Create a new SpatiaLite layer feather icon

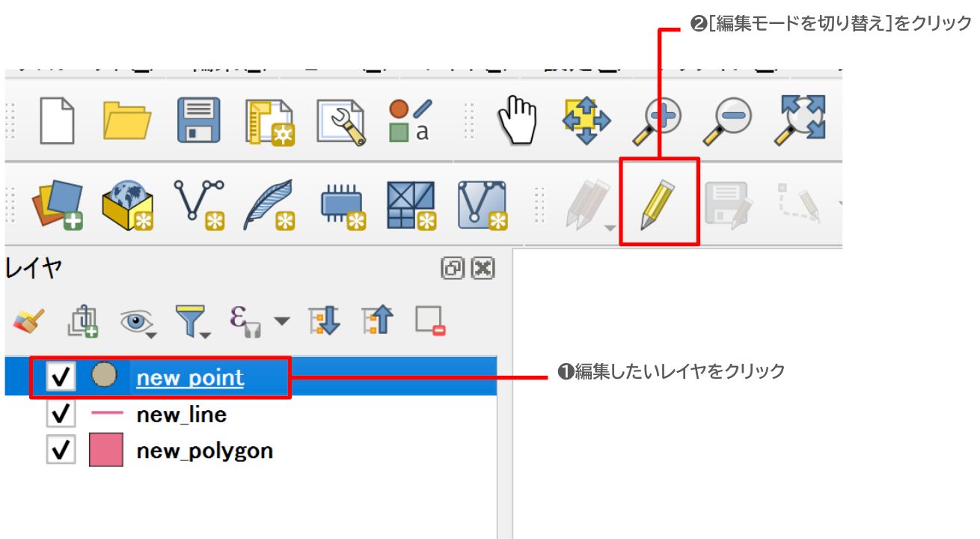270,204
